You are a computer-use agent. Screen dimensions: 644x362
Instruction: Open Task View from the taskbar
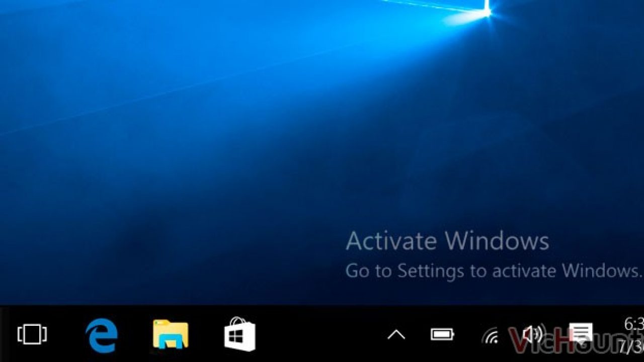[x=32, y=334]
